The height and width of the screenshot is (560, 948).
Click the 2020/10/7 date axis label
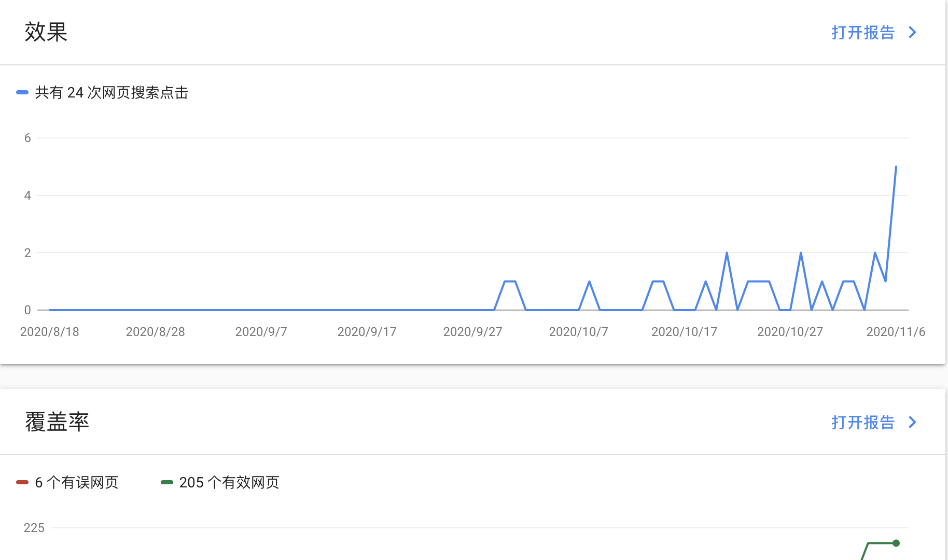(x=578, y=332)
